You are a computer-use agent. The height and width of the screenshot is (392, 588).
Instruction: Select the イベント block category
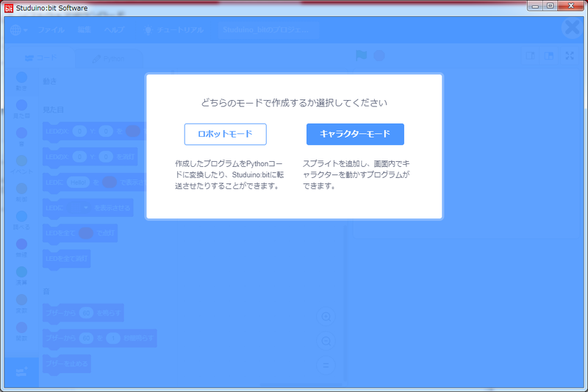21,165
